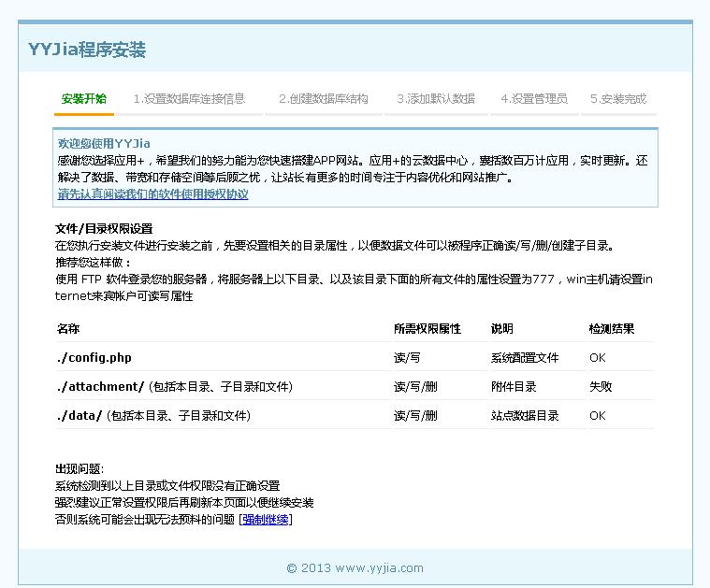Image resolution: width=710 pixels, height=588 pixels.
Task: Click 读/写/删 permission in data row
Action: tap(415, 416)
